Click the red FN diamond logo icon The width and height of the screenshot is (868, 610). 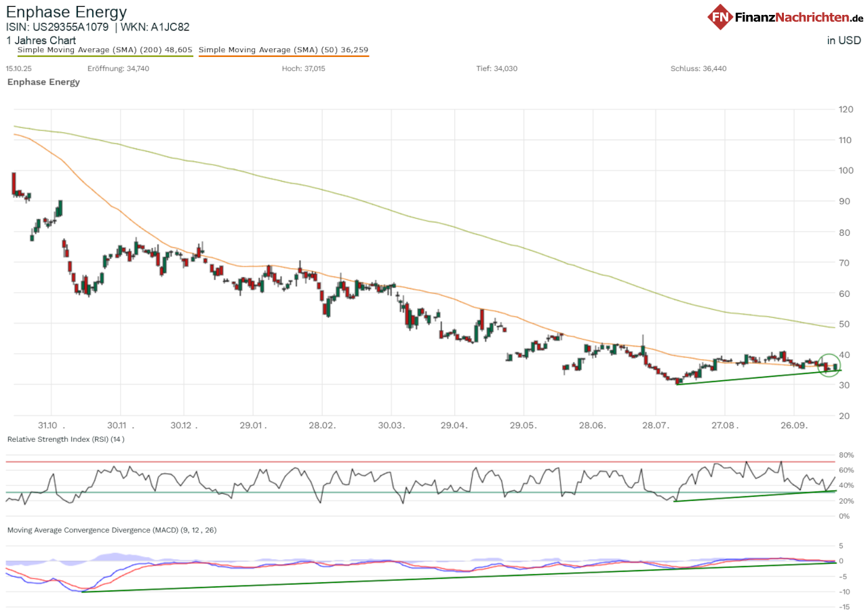click(721, 17)
